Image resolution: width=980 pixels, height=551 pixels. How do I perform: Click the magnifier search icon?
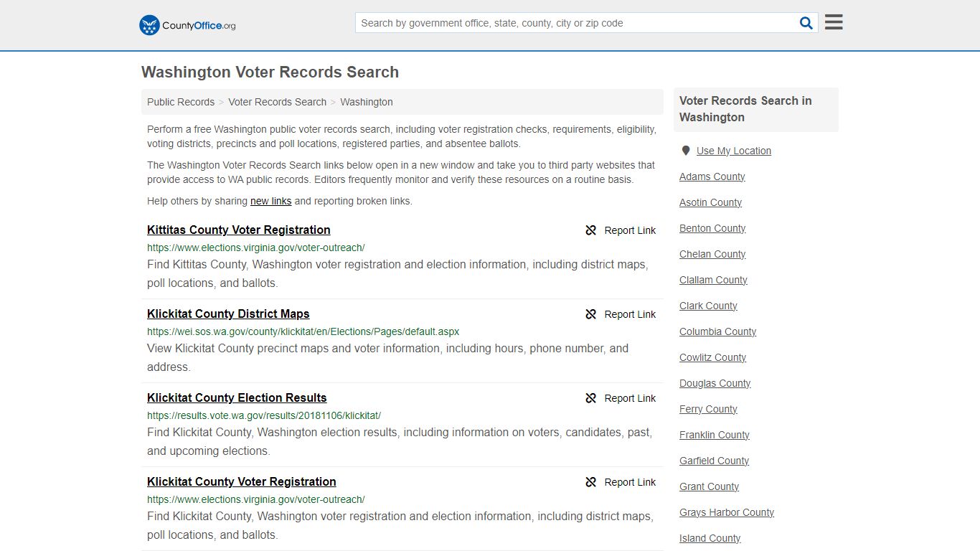click(806, 23)
